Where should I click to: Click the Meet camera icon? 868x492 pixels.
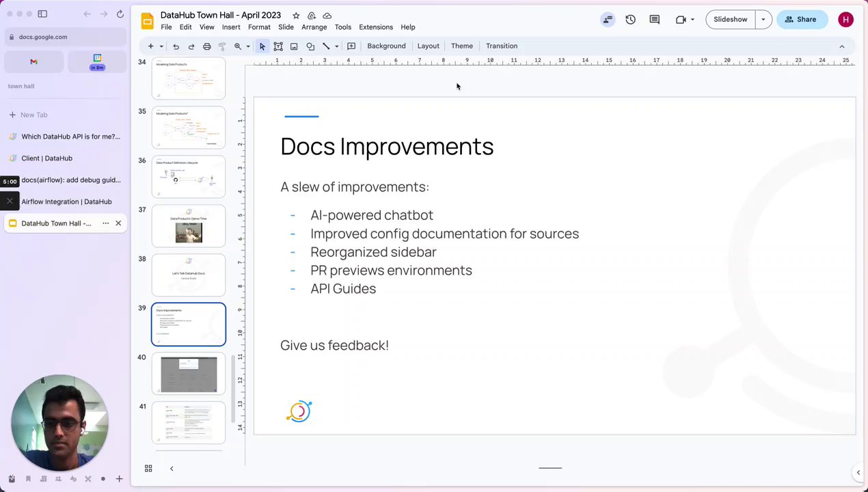tap(681, 20)
